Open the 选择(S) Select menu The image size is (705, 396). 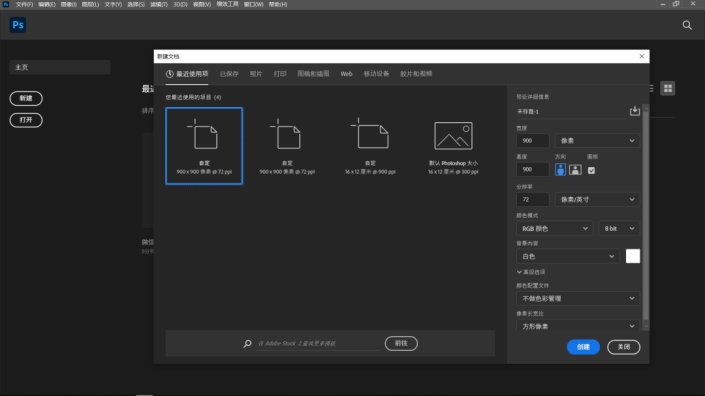point(136,4)
